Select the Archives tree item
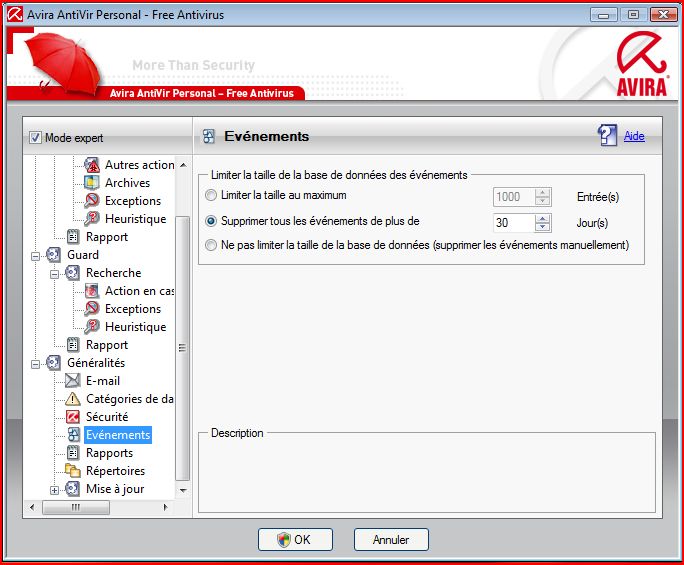This screenshot has height=565, width=684. click(x=127, y=183)
